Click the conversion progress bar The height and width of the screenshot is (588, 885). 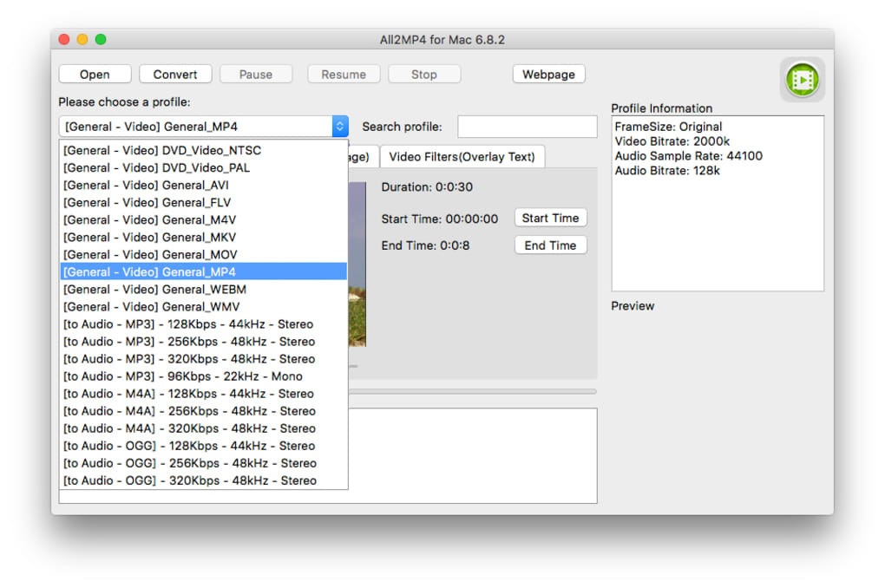pyautogui.click(x=472, y=391)
